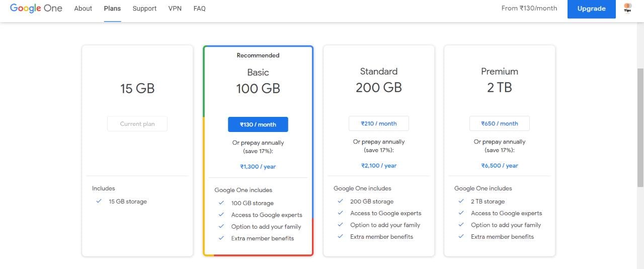Select the ₹650 / month Premium plan
Image resolution: width=644 pixels, height=269 pixels.
(x=500, y=123)
